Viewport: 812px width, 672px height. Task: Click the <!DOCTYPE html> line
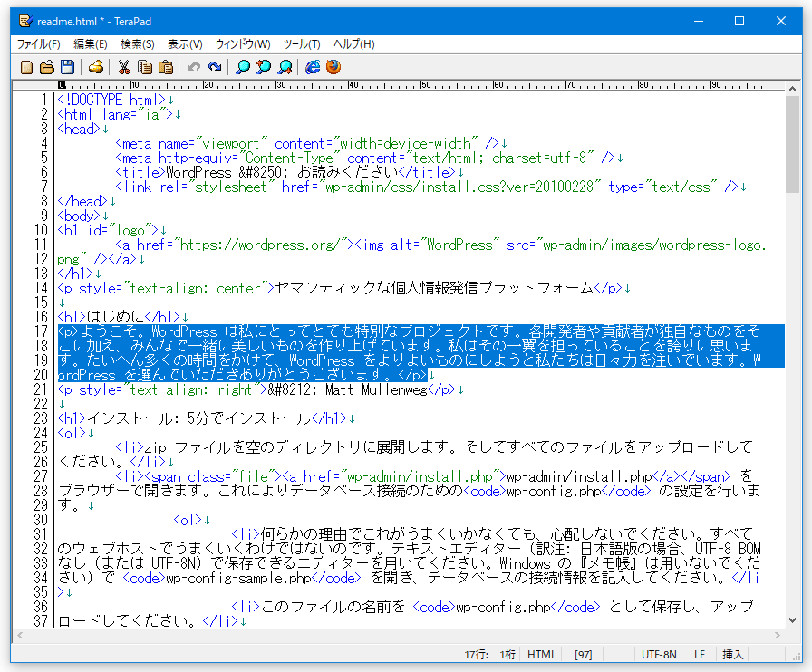111,100
